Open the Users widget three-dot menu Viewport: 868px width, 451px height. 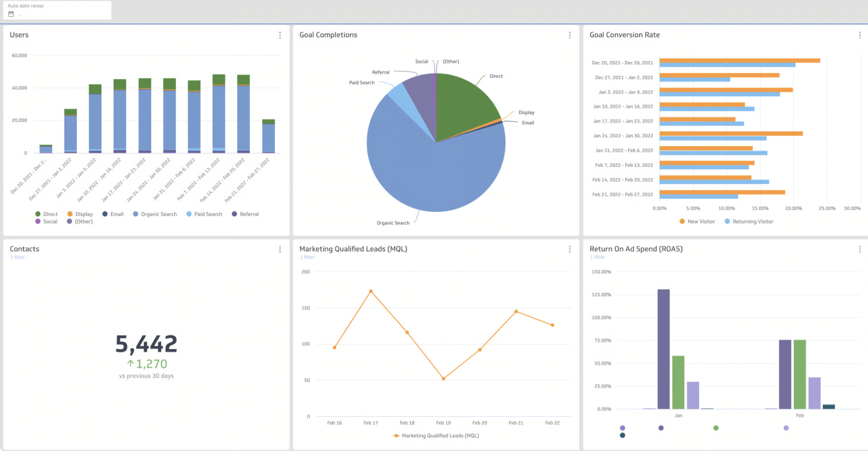click(280, 35)
